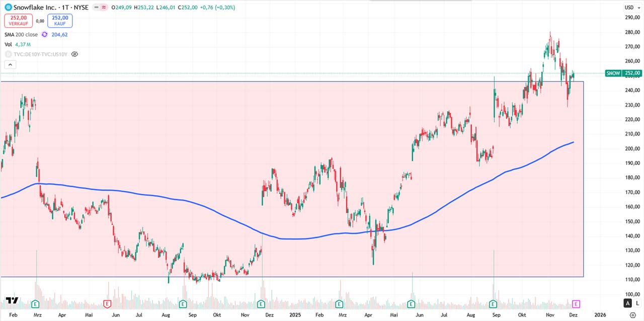644x321 pixels.
Task: Click the earnings marker near September 2025
Action: point(493,303)
